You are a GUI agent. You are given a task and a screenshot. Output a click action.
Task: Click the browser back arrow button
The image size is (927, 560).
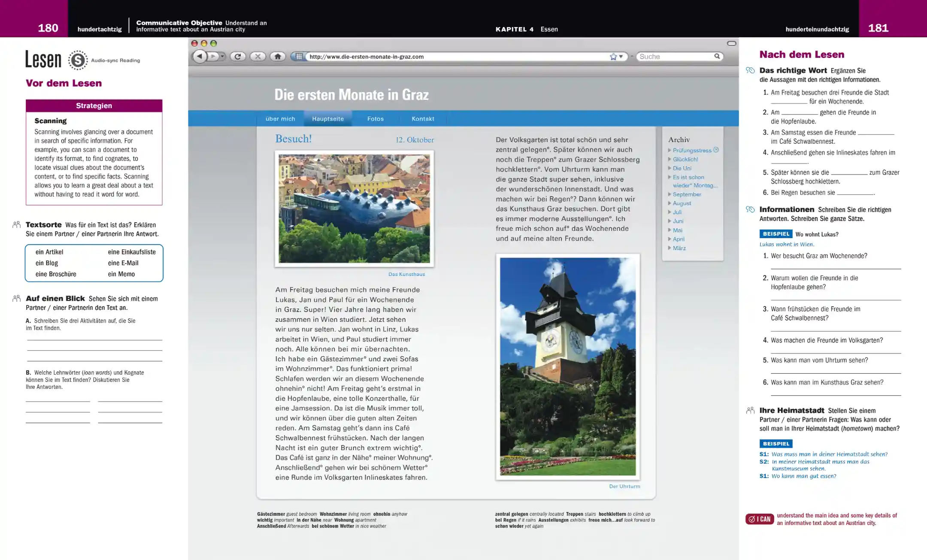tap(200, 56)
